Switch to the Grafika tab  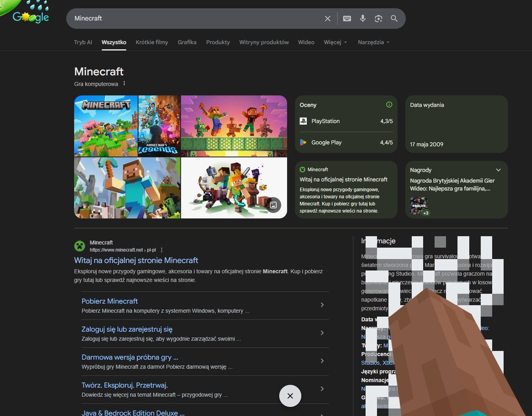(187, 42)
